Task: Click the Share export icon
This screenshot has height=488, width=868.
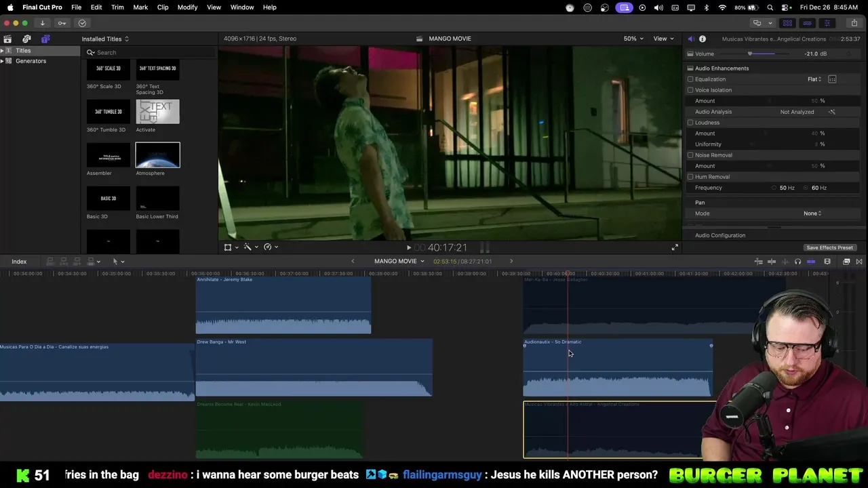Action: click(x=854, y=23)
